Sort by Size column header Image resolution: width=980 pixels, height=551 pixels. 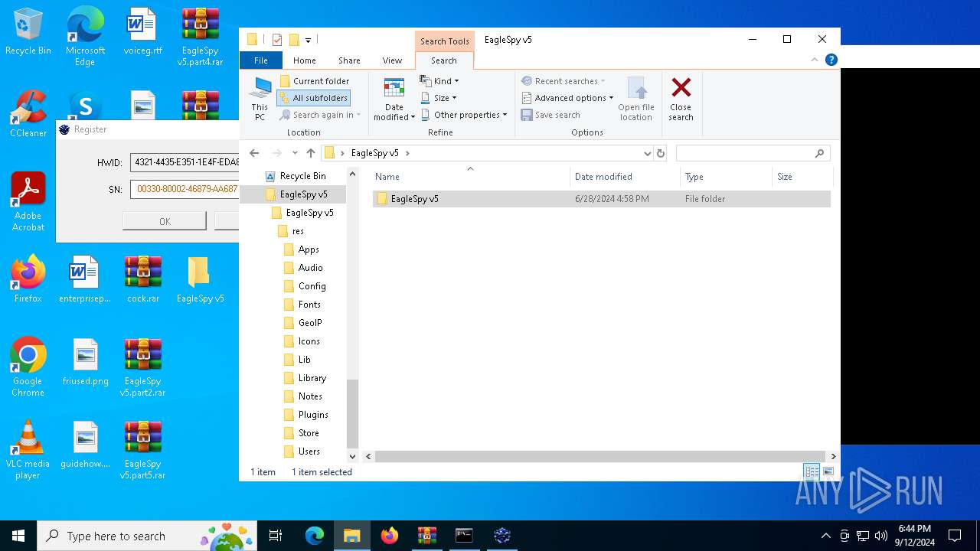[802, 177]
